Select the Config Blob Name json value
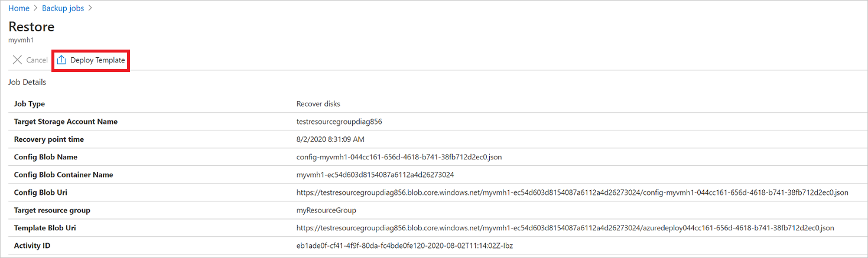Viewport: 868px width, 258px height. coord(399,157)
